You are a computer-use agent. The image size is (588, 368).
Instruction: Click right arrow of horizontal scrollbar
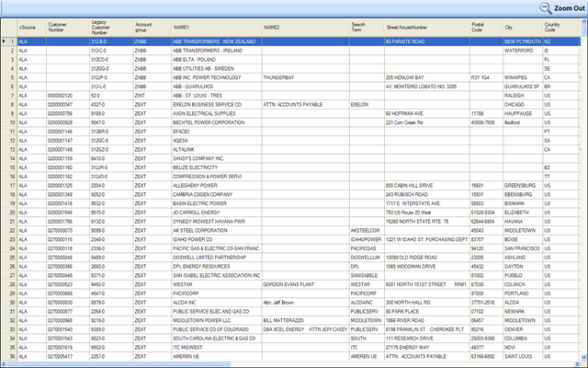pos(577,364)
